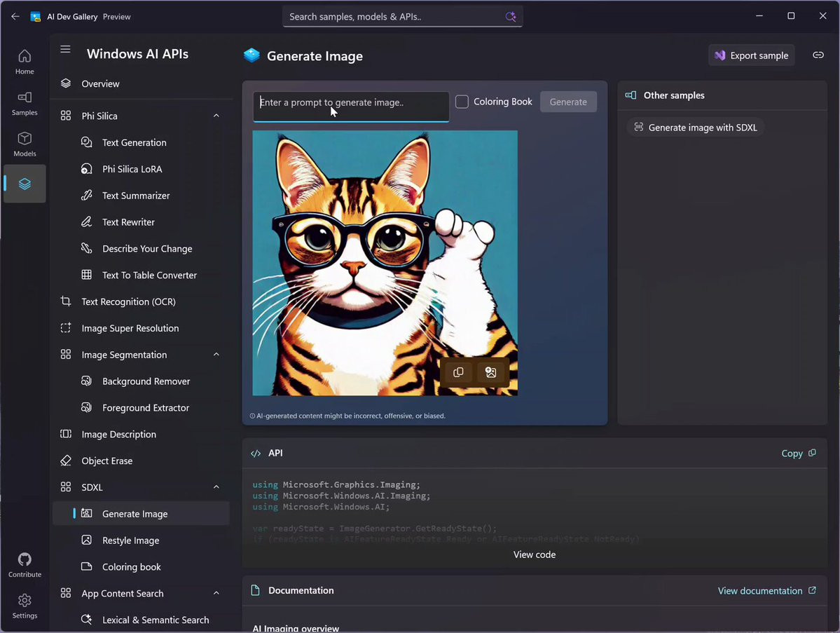Open the Overview page
Viewport: 840px width, 633px height.
142,83
